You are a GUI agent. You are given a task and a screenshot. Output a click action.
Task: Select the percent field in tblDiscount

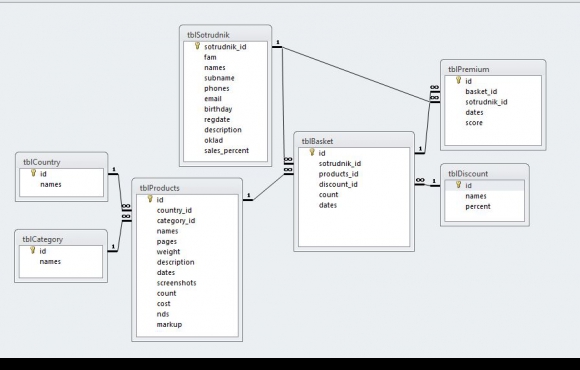[478, 206]
